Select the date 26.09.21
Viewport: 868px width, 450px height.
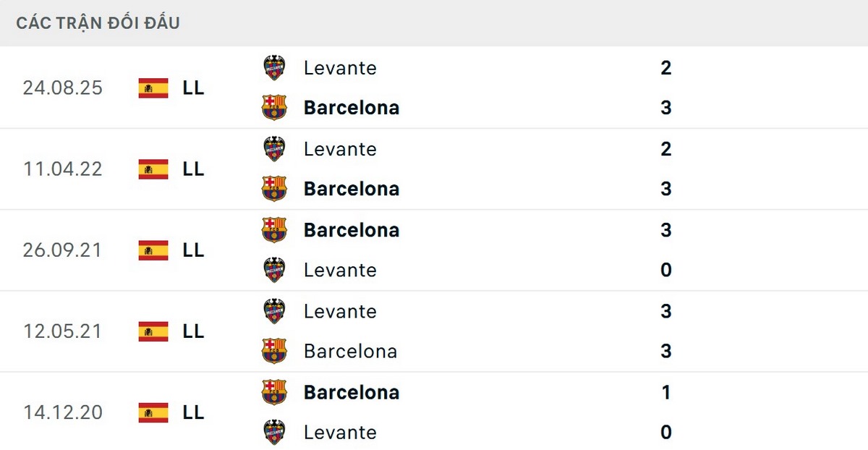pyautogui.click(x=62, y=250)
